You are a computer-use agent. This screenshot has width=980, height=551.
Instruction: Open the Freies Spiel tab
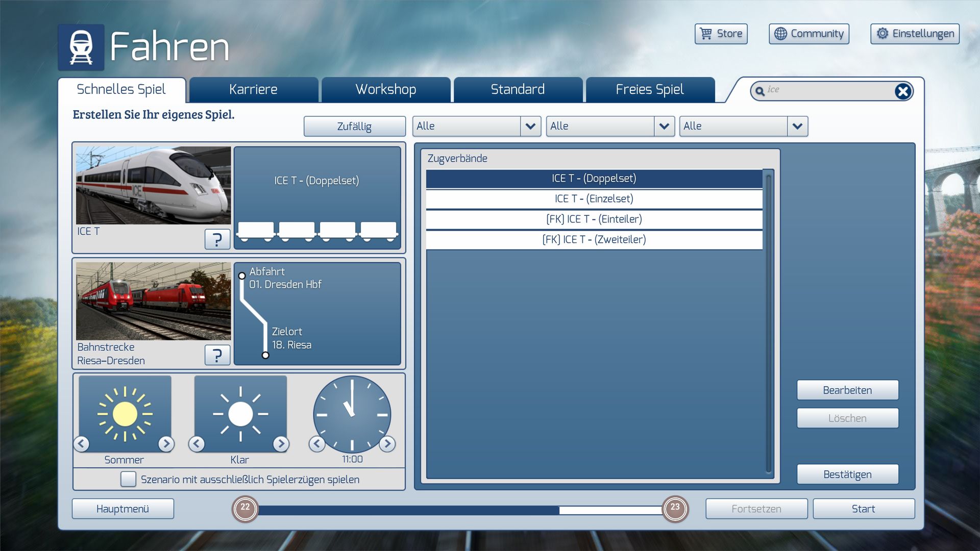coord(649,90)
